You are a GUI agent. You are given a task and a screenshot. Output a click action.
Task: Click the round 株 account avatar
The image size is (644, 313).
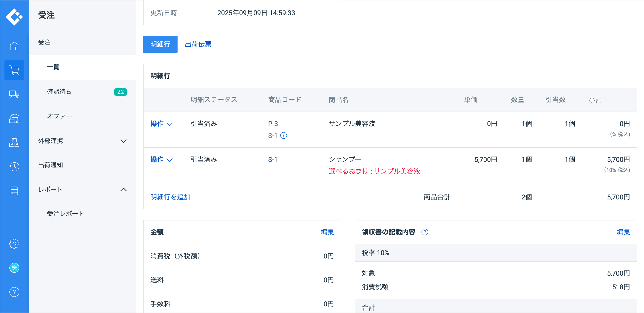[x=14, y=268]
